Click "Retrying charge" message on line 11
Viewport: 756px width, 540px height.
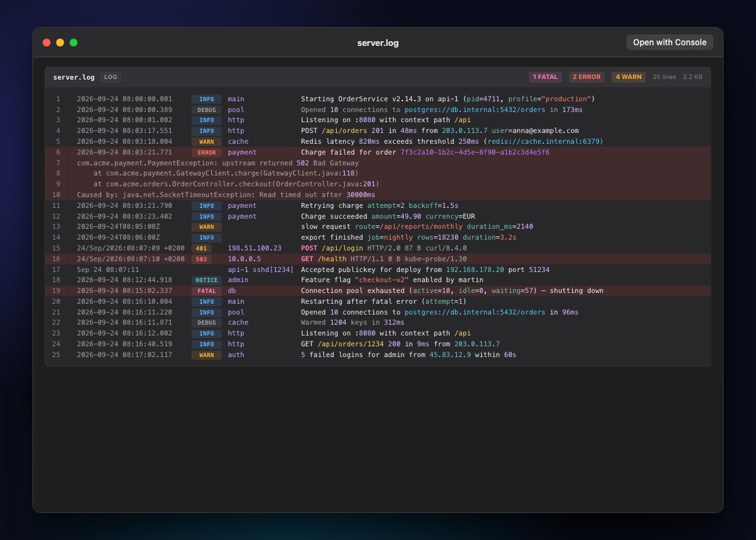pyautogui.click(x=379, y=205)
